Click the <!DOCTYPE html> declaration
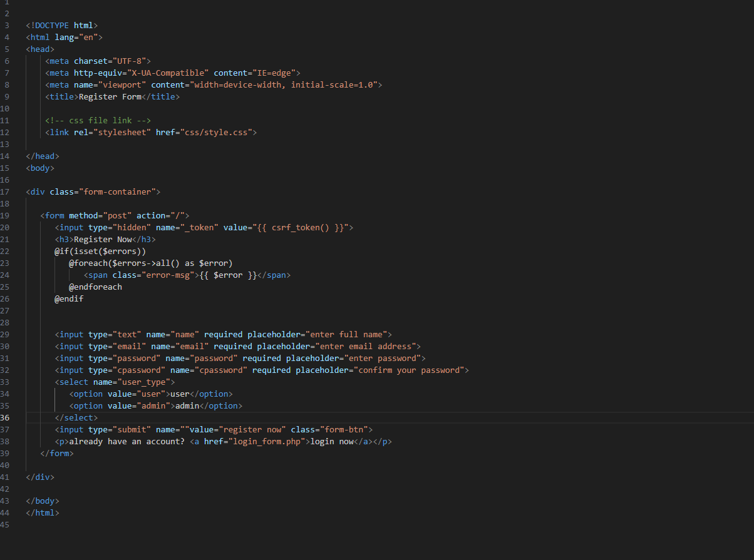 pyautogui.click(x=62, y=26)
